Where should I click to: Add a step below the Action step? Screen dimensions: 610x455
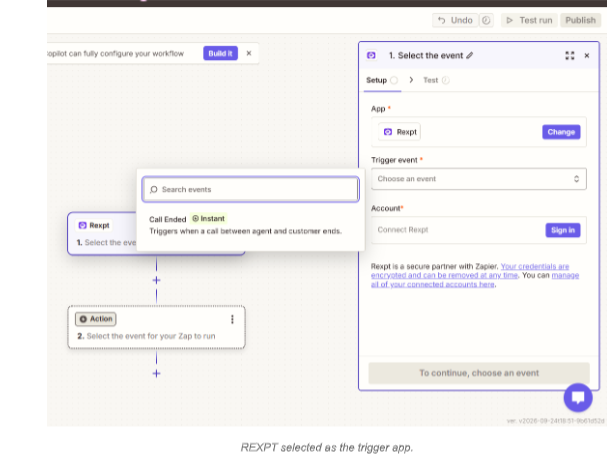(156, 374)
